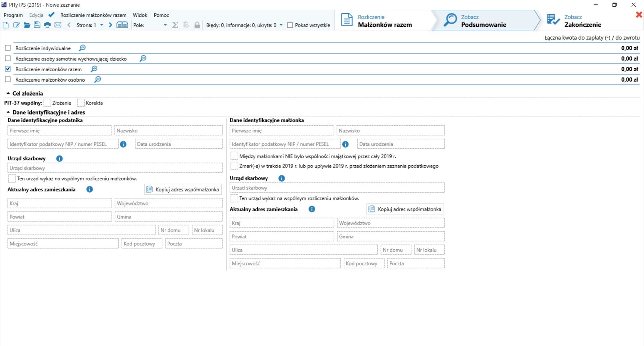Image resolution: width=644 pixels, height=346 pixels.
Task: Preview Rozliczenie małżonków razem magnifier icon
Action: tap(94, 69)
